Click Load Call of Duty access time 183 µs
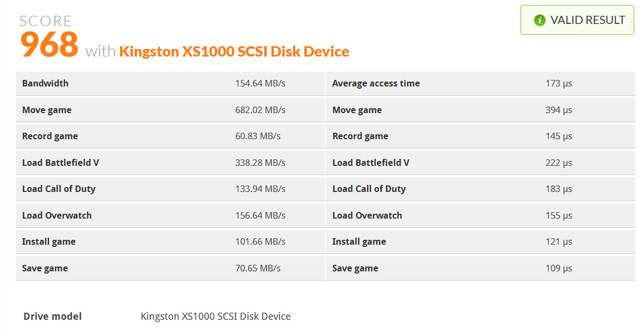 (559, 189)
